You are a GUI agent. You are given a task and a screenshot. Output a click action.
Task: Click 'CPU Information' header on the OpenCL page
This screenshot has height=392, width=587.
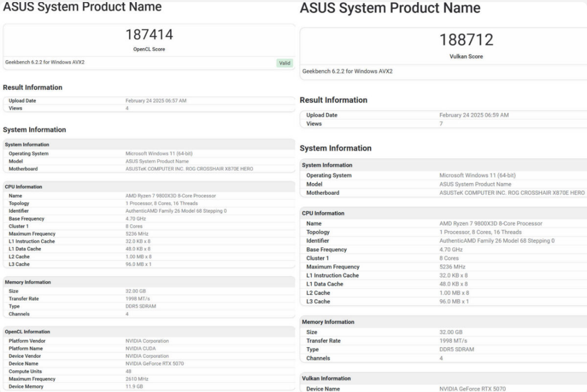coord(23,187)
